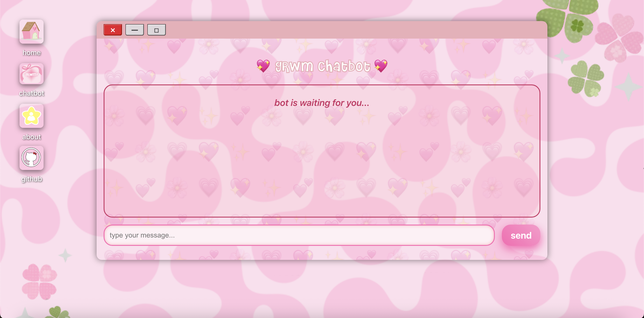
Task: Click the right sparkling heart emoji in heading
Action: tap(381, 66)
